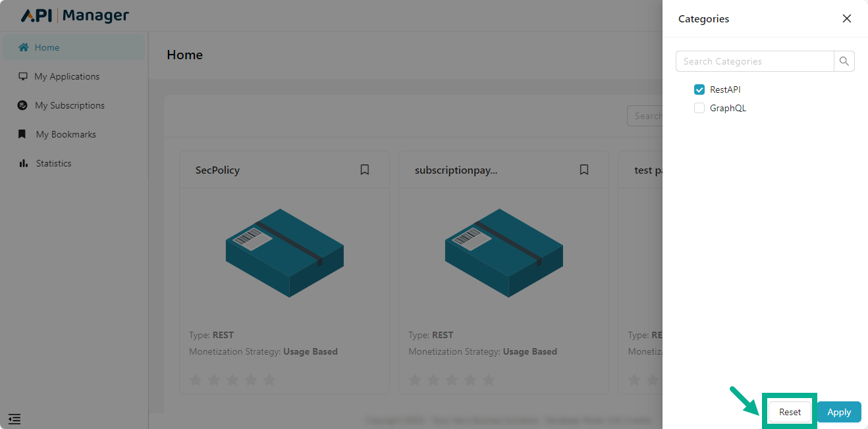The image size is (868, 429).
Task: Uncheck the RestAPI category filter
Action: pyautogui.click(x=699, y=89)
